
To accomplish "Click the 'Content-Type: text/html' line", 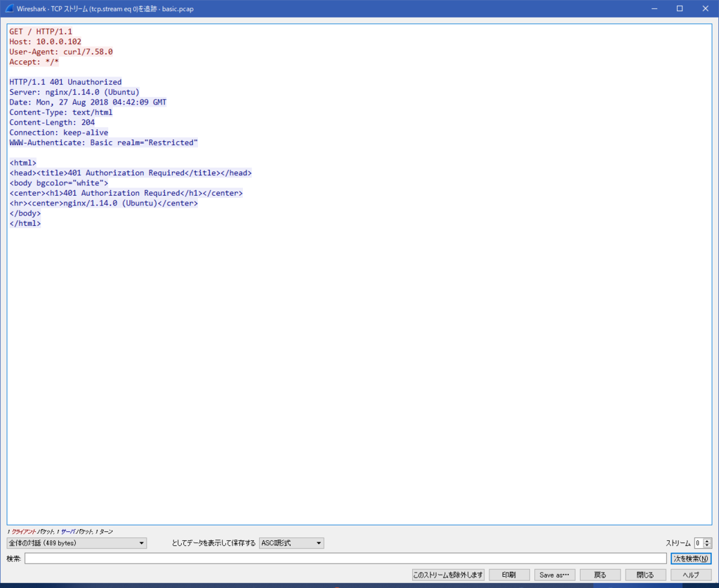I will pyautogui.click(x=61, y=112).
